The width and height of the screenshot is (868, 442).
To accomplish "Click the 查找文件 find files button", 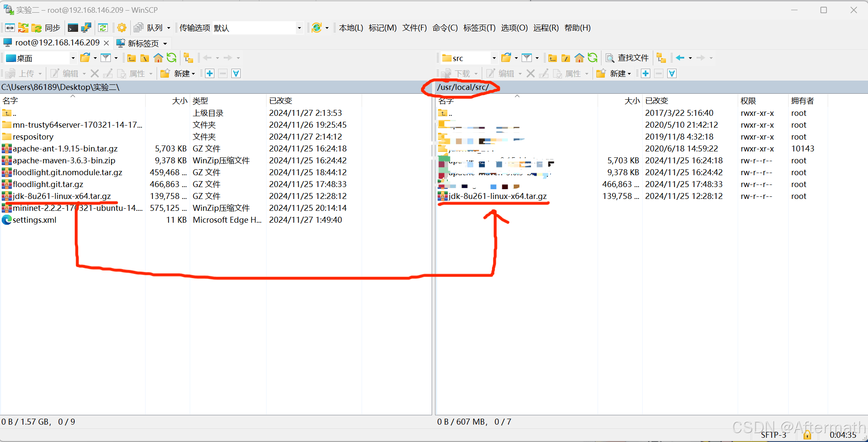I will tap(627, 58).
